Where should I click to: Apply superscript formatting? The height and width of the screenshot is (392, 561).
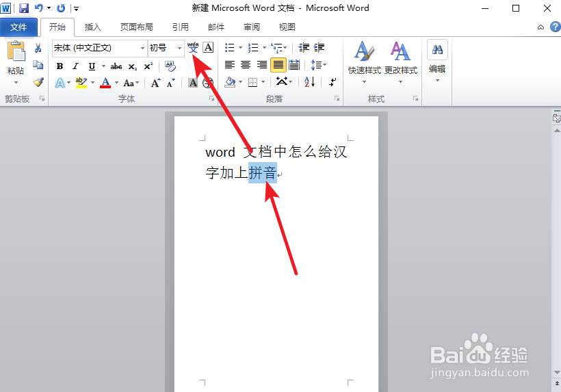click(148, 66)
